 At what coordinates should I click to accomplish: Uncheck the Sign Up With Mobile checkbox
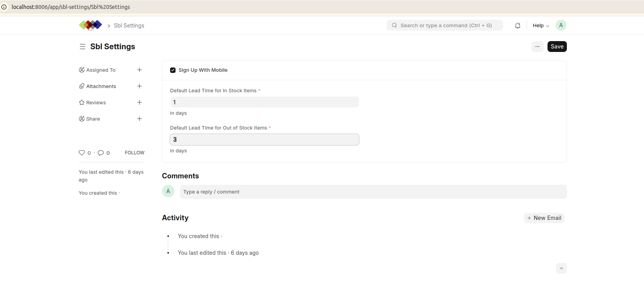pos(173,70)
